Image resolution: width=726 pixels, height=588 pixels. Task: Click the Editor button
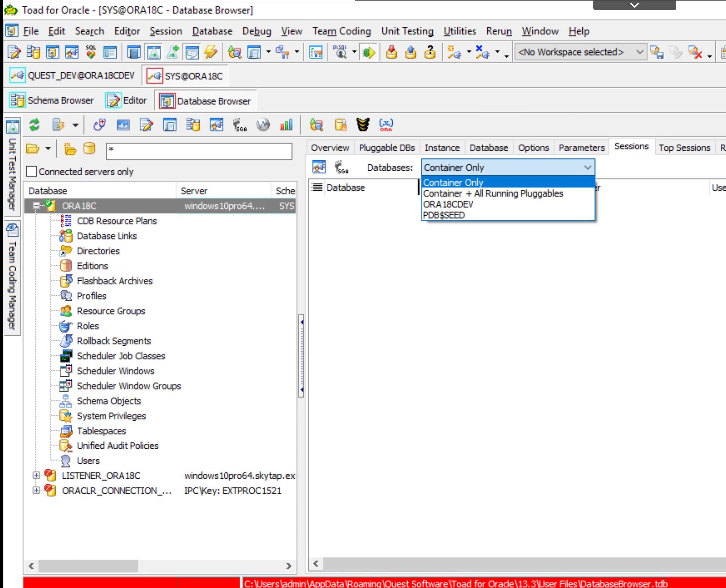point(128,100)
